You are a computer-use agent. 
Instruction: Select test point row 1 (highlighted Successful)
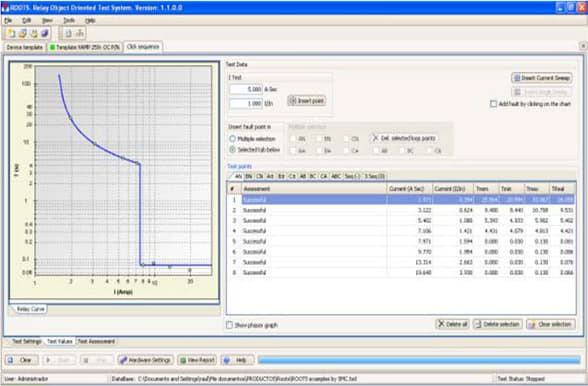(401, 200)
